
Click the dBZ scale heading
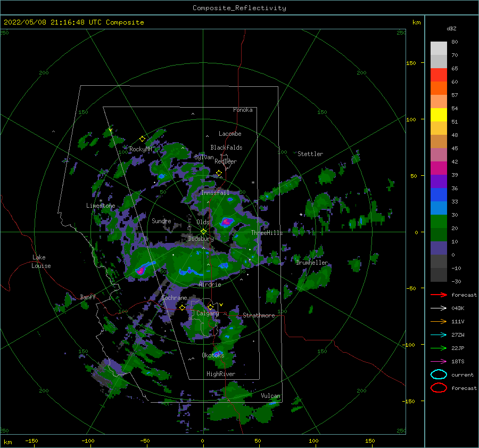tap(451, 28)
